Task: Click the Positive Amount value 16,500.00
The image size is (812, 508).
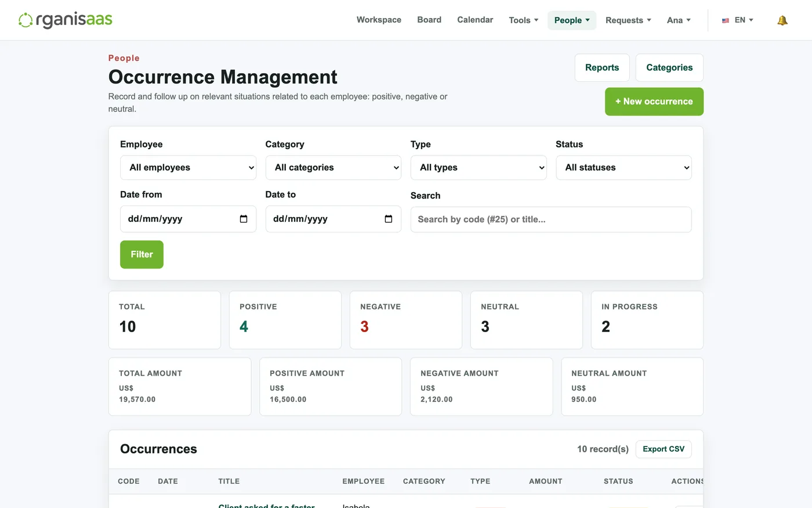Action: pyautogui.click(x=288, y=399)
